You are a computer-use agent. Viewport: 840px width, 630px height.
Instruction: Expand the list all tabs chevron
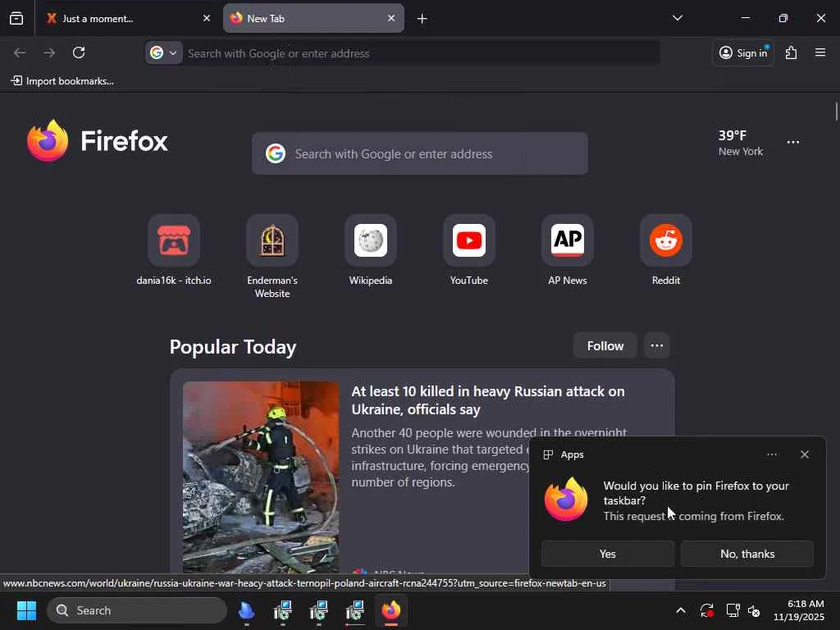point(677,18)
